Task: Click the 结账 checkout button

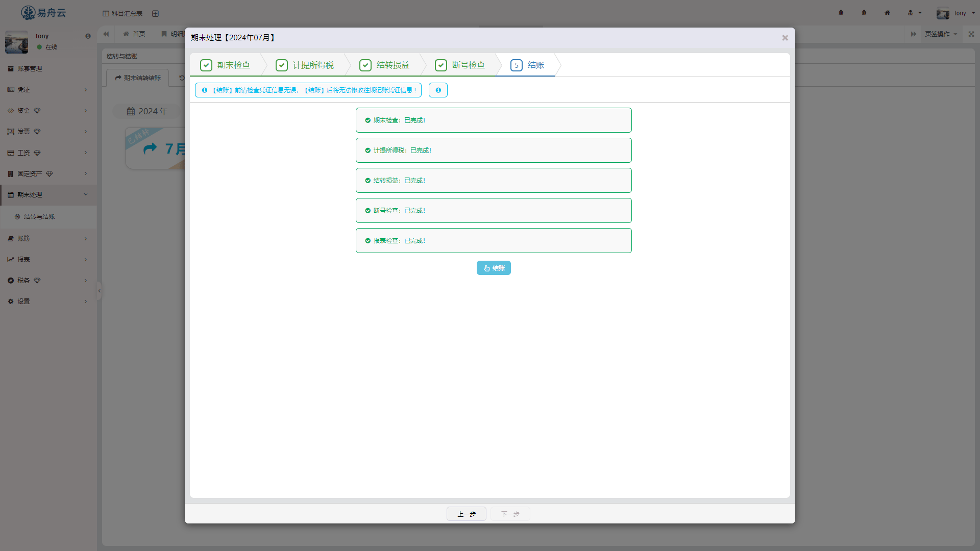Action: (x=494, y=268)
